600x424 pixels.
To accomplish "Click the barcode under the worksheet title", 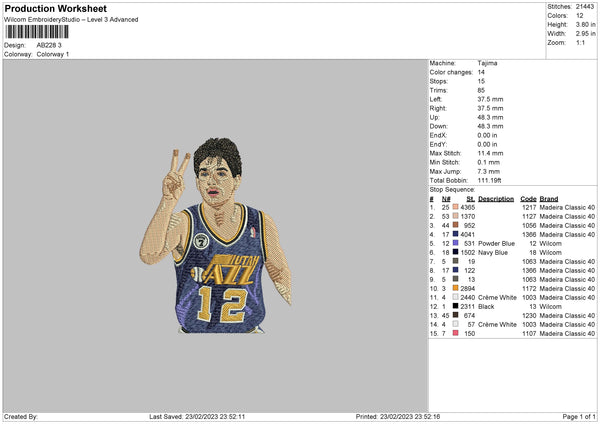I will pos(37,32).
